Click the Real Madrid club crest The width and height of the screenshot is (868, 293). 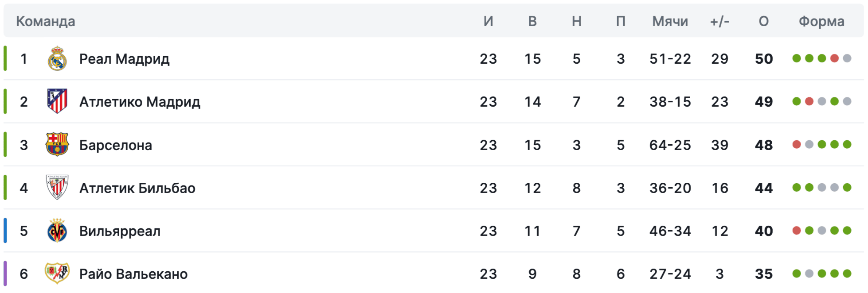coord(57,59)
